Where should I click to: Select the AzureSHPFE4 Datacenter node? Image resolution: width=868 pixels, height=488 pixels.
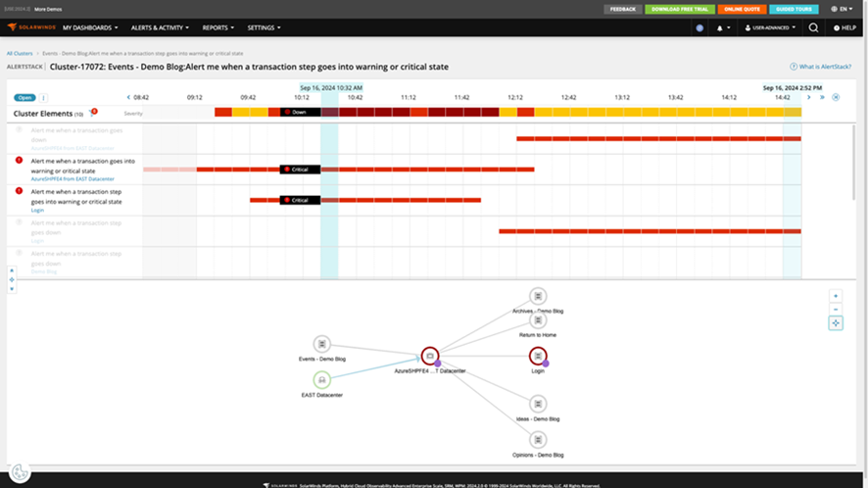pyautogui.click(x=430, y=356)
